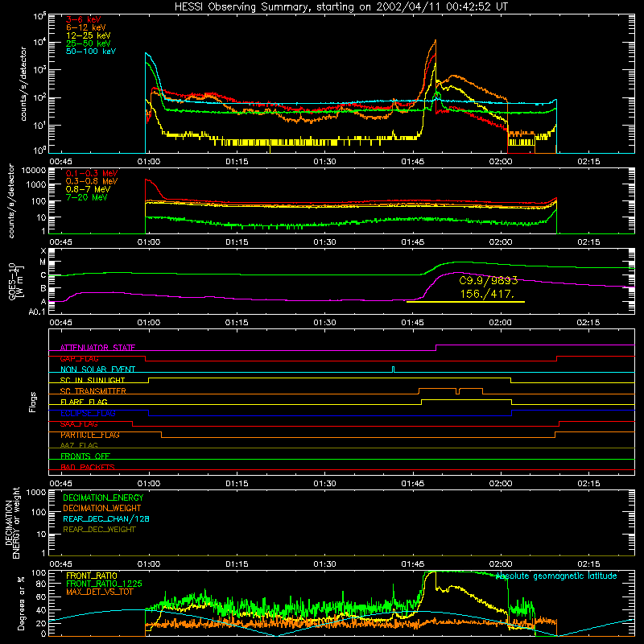Click the Flags axis label
Screen dimensions: 644x644
coord(33,402)
